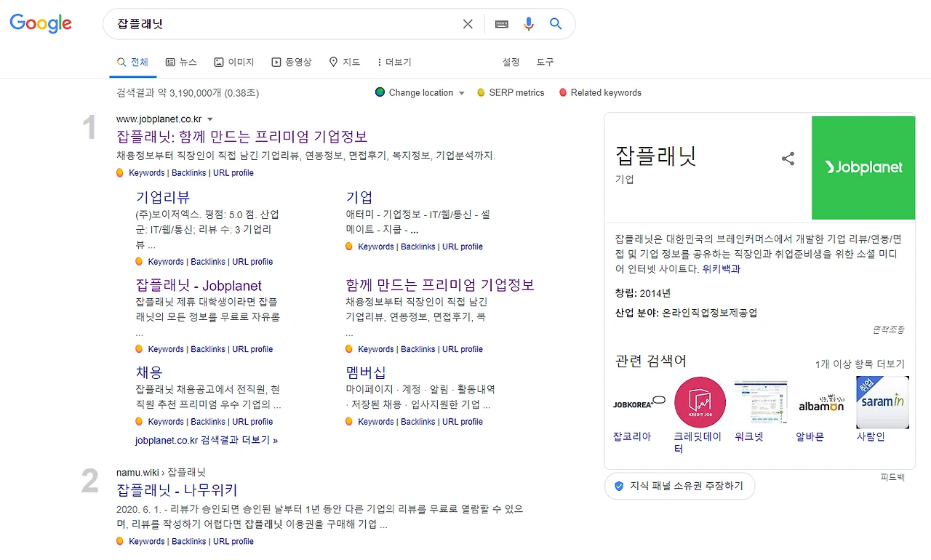Open the 잡플래닛: 함께 만드는 프리미엄 기업정보 result
Image resolution: width=931 pixels, height=560 pixels.
point(242,137)
